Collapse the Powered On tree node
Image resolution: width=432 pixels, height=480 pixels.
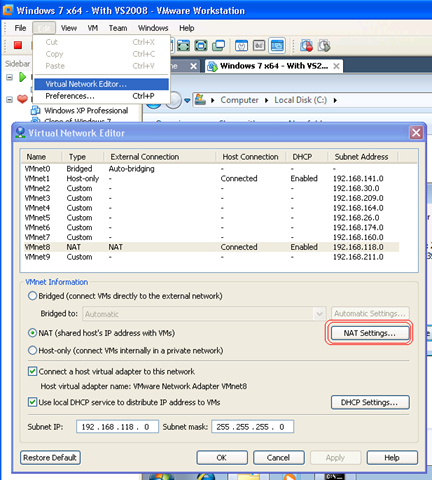coord(10,77)
